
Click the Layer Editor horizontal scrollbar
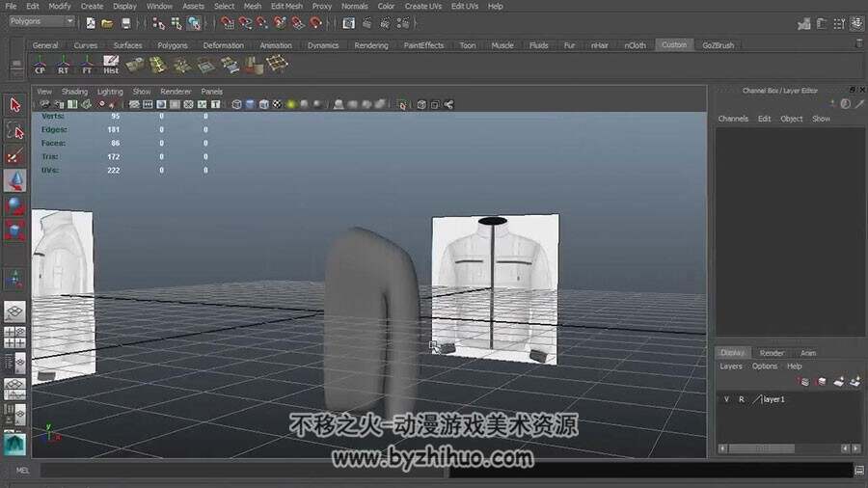761,448
